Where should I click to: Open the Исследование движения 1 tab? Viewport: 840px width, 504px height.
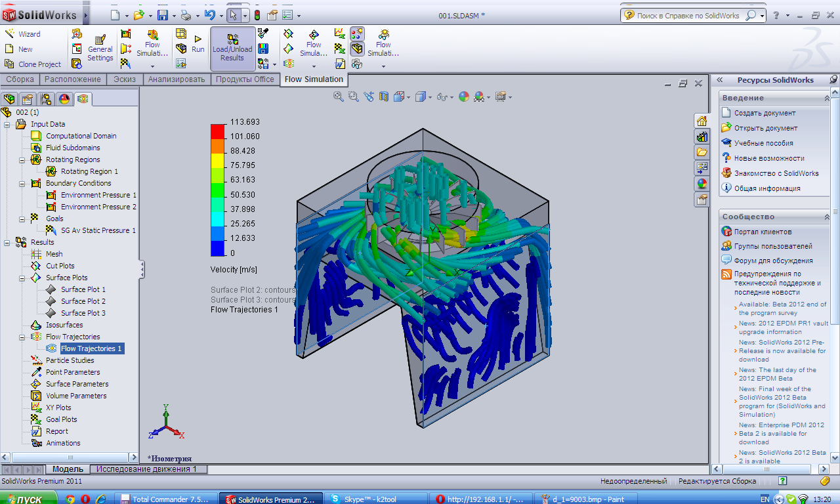click(x=147, y=469)
